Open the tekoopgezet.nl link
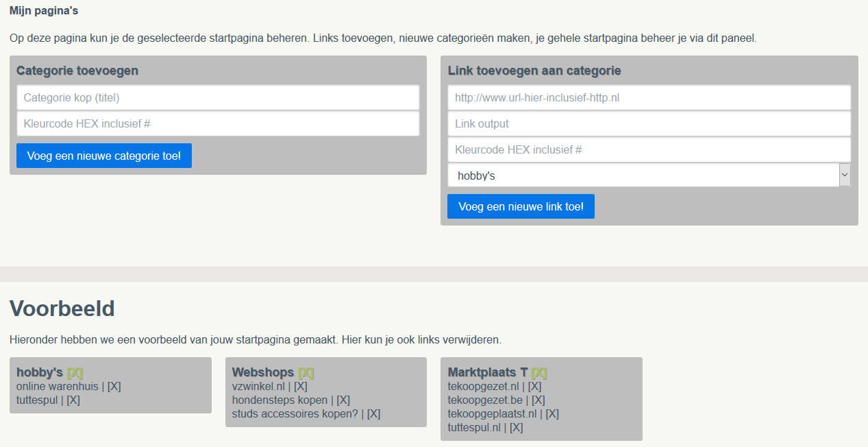868x447 pixels. point(484,386)
